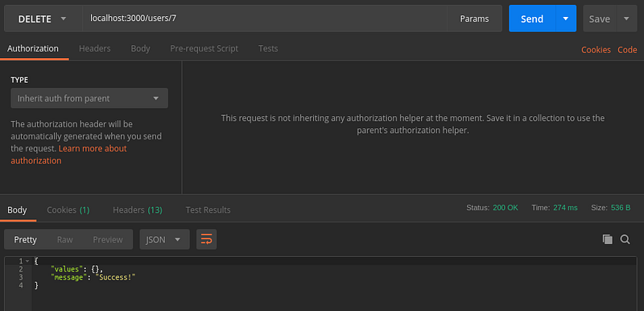This screenshot has width=644, height=311.
Task: Open search in response body
Action: tap(625, 239)
